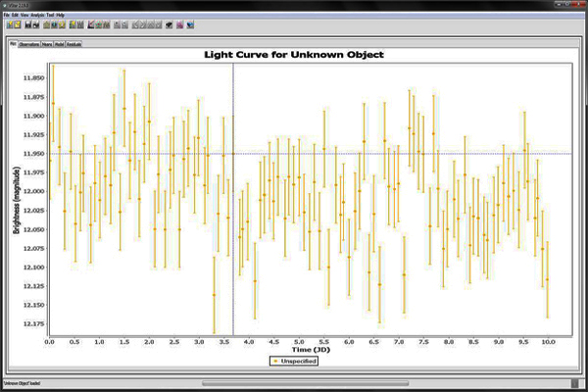Click the Unspecified legend entry
The width and height of the screenshot is (588, 392).
pyautogui.click(x=294, y=362)
